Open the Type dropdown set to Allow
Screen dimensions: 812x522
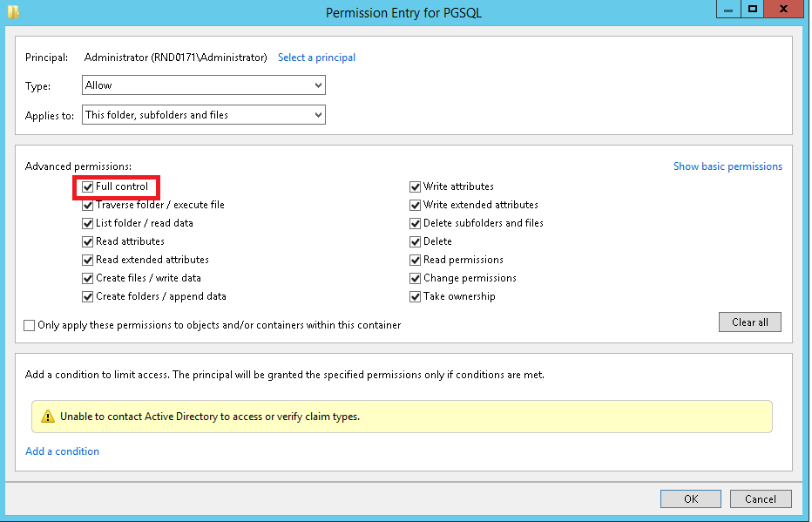(x=203, y=85)
